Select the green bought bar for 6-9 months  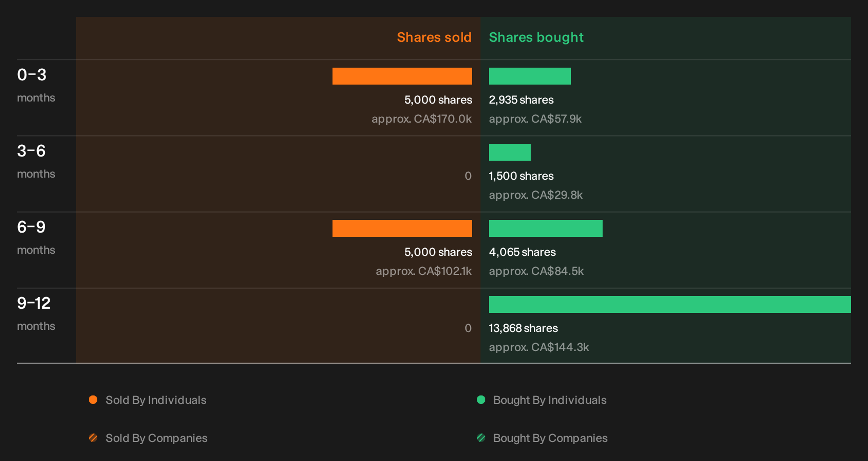click(x=546, y=228)
